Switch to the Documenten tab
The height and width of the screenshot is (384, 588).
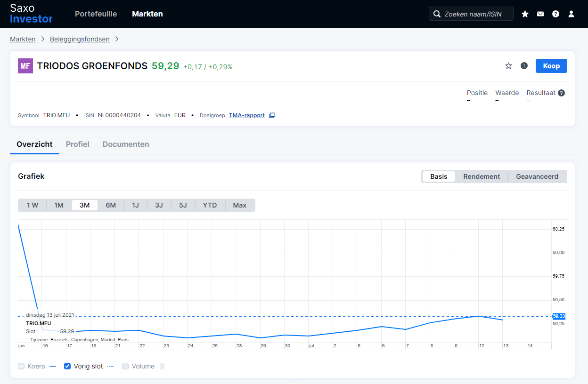point(126,144)
